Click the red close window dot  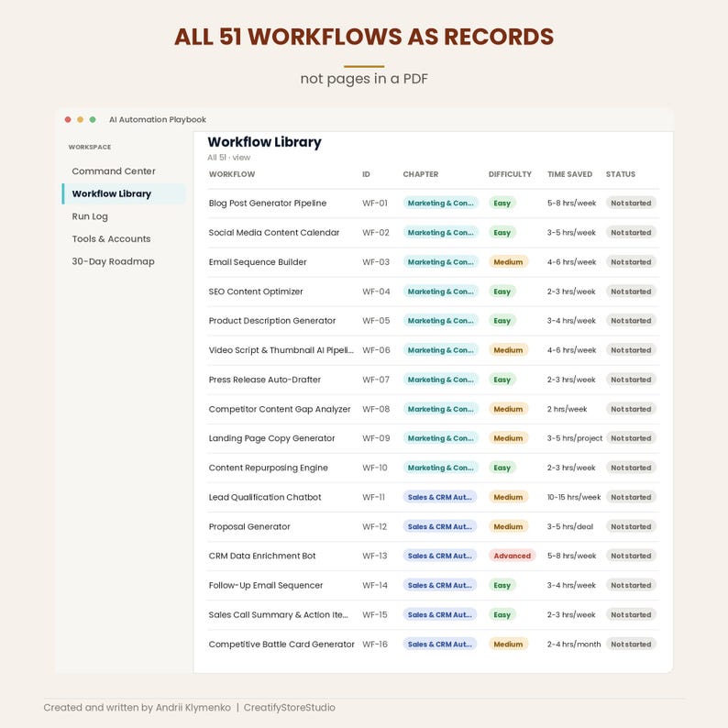[x=68, y=119]
